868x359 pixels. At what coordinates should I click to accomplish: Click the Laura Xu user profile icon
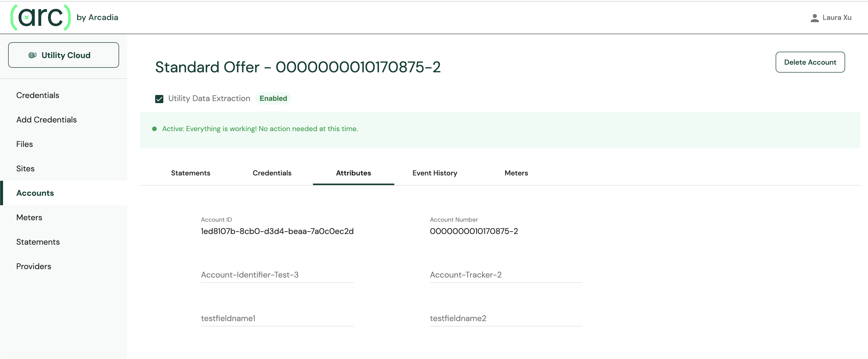point(814,18)
